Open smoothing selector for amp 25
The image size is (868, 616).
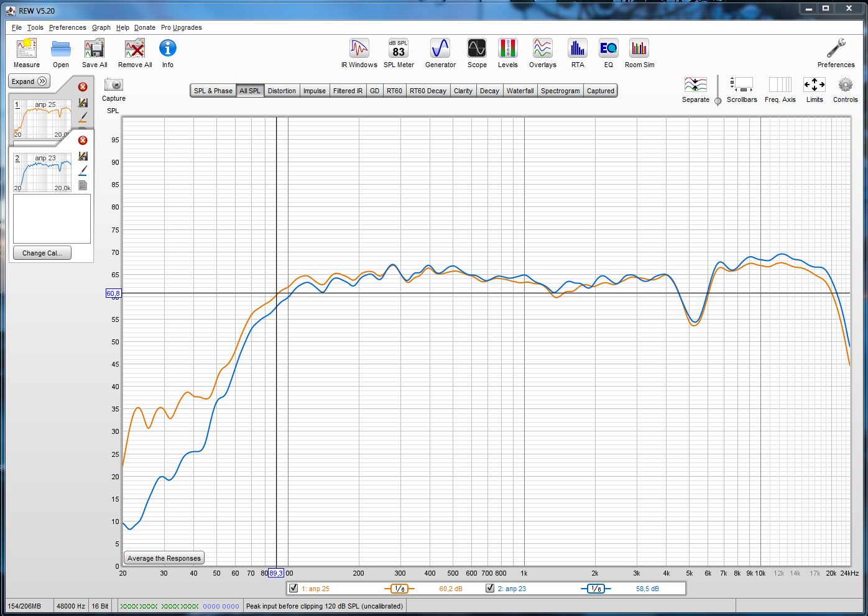399,589
